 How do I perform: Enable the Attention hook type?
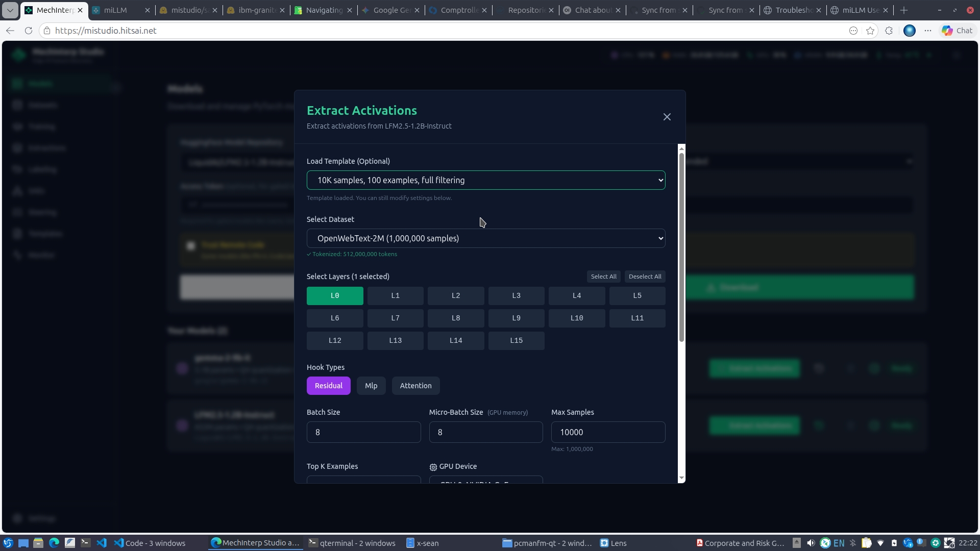click(415, 386)
